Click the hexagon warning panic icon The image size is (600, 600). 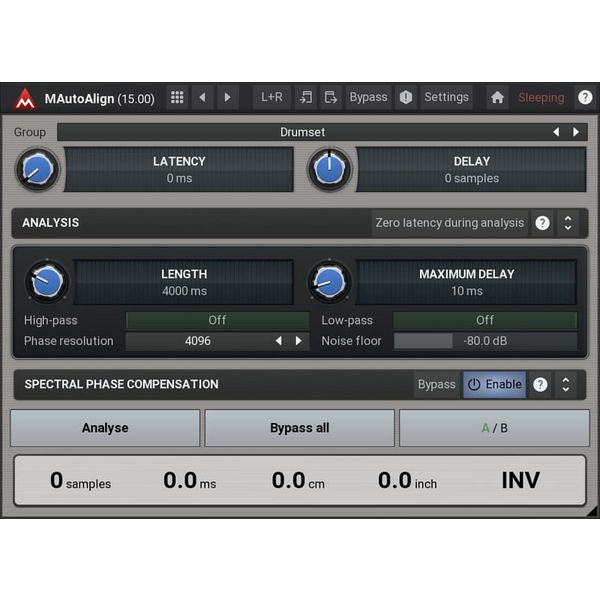406,98
